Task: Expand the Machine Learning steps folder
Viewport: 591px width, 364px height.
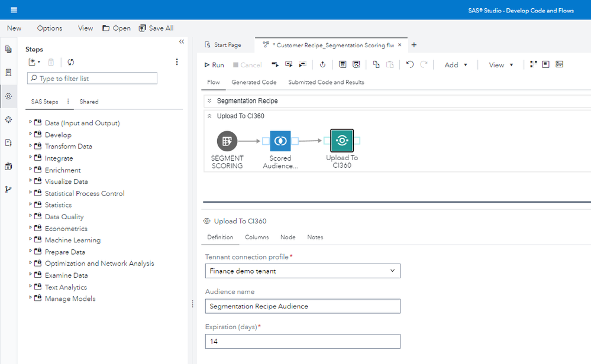Action: coord(31,240)
